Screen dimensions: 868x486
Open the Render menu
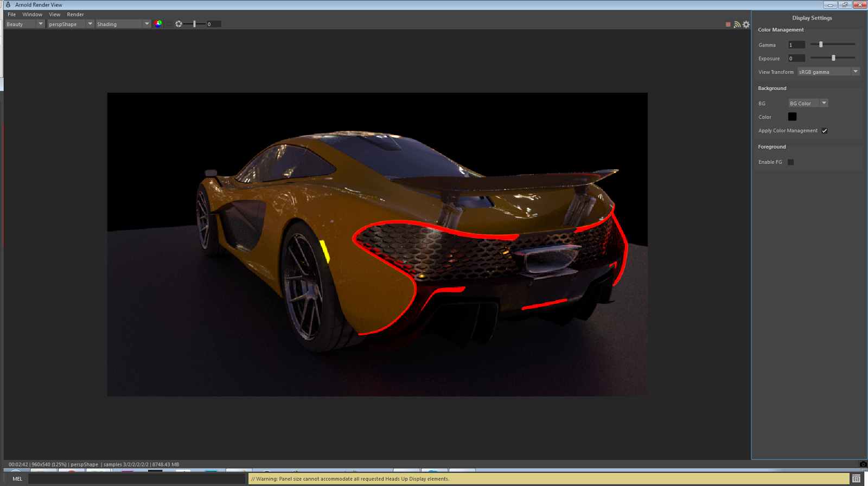(75, 15)
